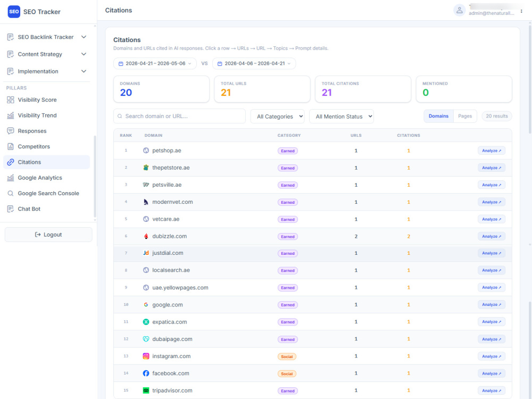This screenshot has width=532, height=399.
Task: Click the Google Search Console magnifier icon
Action: pyautogui.click(x=11, y=194)
